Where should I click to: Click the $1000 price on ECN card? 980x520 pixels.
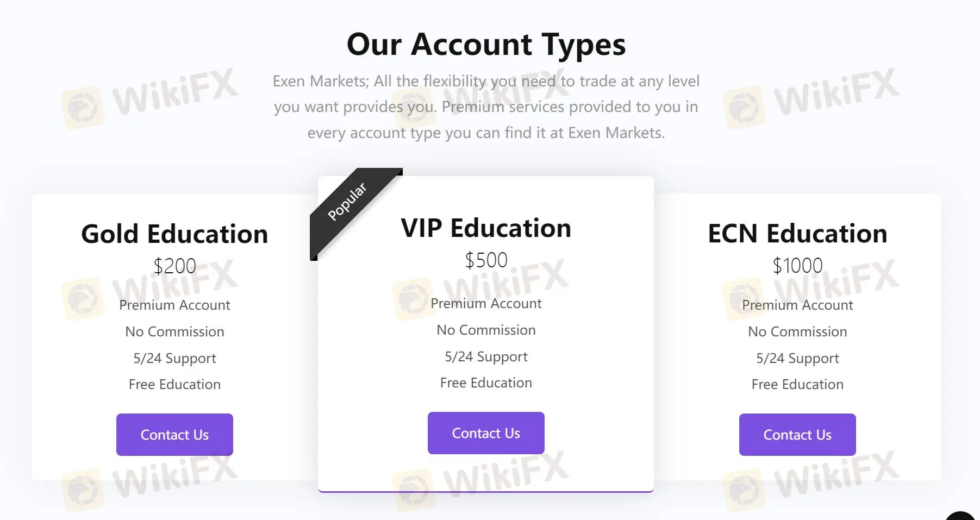[797, 266]
